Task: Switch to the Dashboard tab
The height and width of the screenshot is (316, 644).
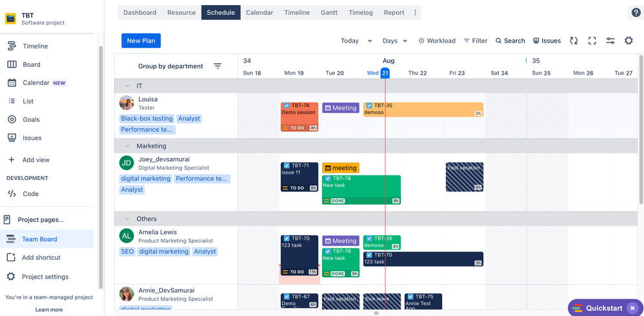Action: click(x=139, y=13)
